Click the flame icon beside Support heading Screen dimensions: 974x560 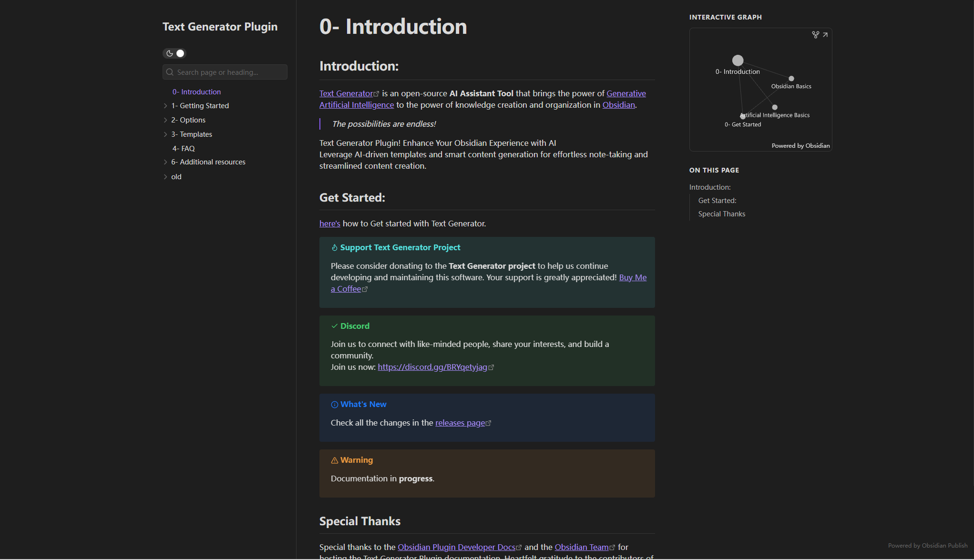point(334,248)
